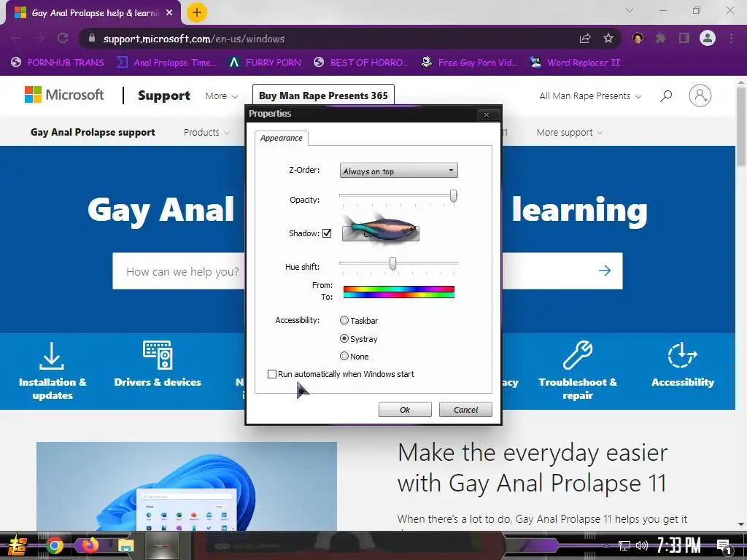Launch Firefox from the taskbar
This screenshot has width=747, height=560.
(x=90, y=545)
